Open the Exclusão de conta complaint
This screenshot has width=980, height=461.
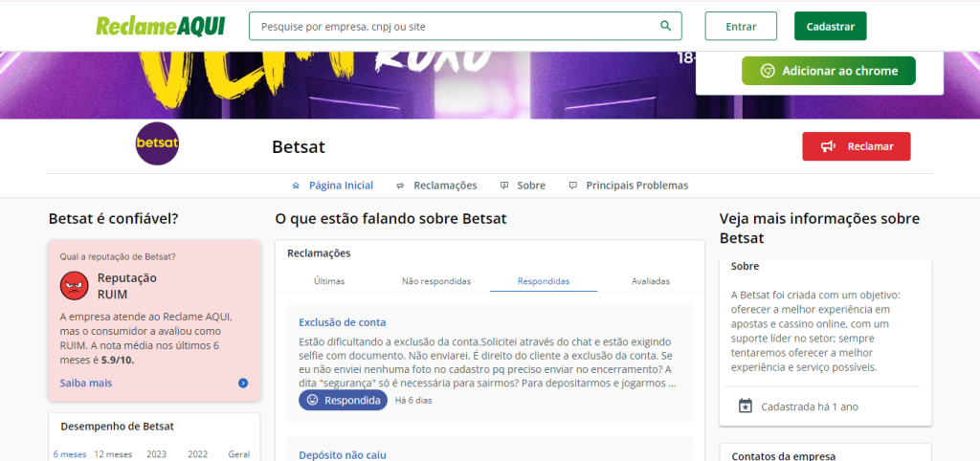pyautogui.click(x=343, y=322)
